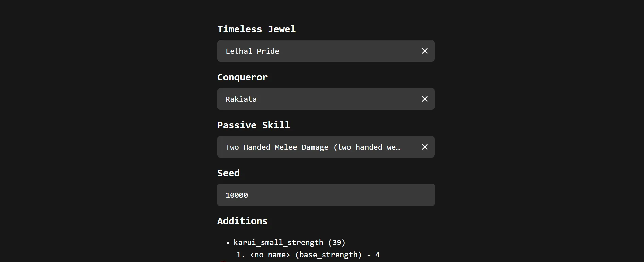Click the Additions section heading

click(242, 221)
